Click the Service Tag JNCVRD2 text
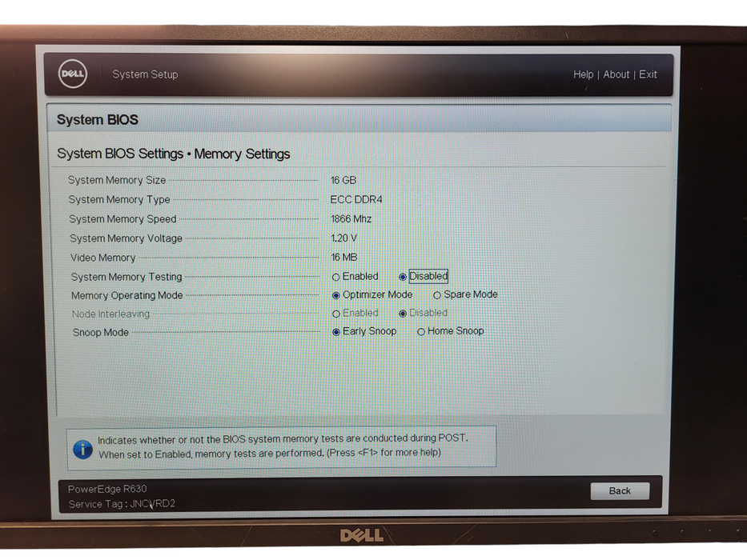 point(122,504)
